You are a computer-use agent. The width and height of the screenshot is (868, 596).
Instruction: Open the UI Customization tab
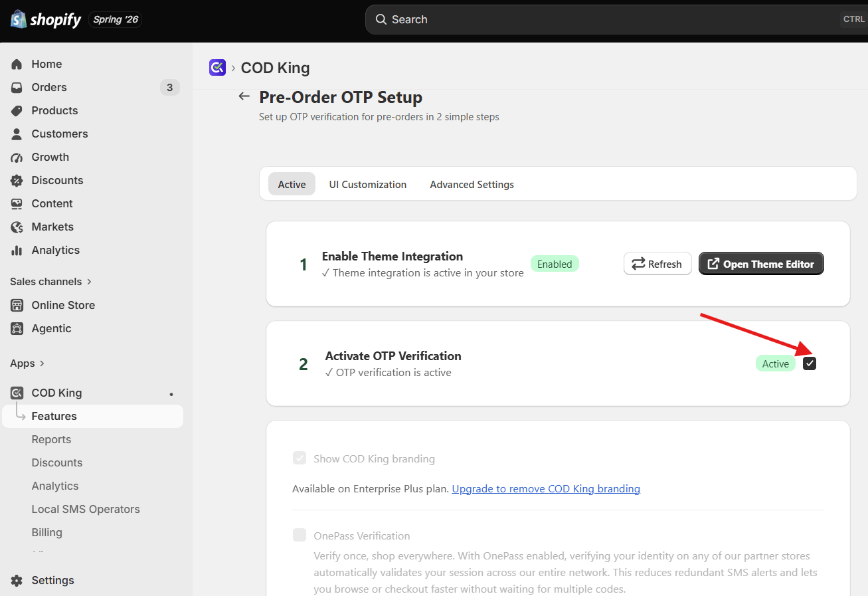pyautogui.click(x=368, y=184)
